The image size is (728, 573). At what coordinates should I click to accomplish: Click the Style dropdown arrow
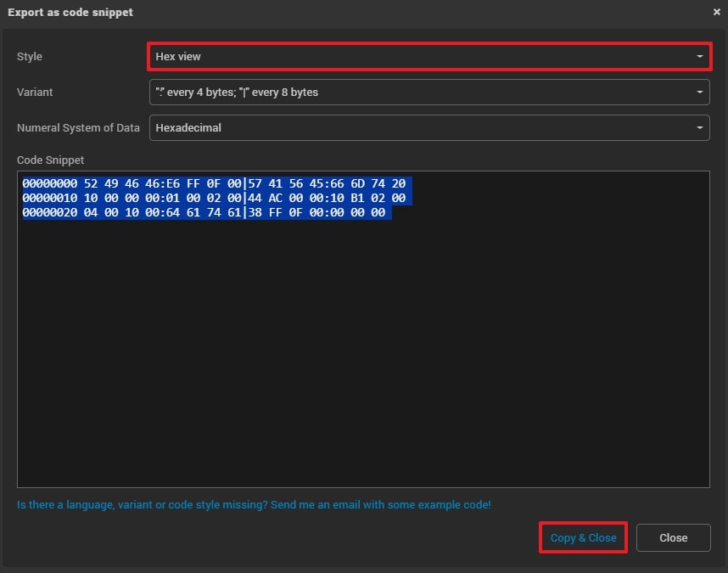coord(699,57)
